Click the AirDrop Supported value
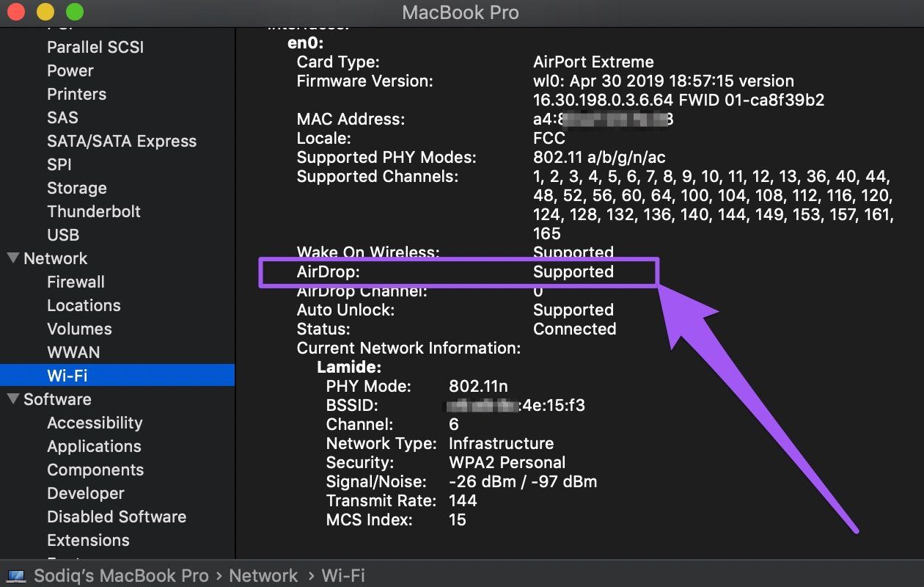The image size is (924, 587). (573, 272)
